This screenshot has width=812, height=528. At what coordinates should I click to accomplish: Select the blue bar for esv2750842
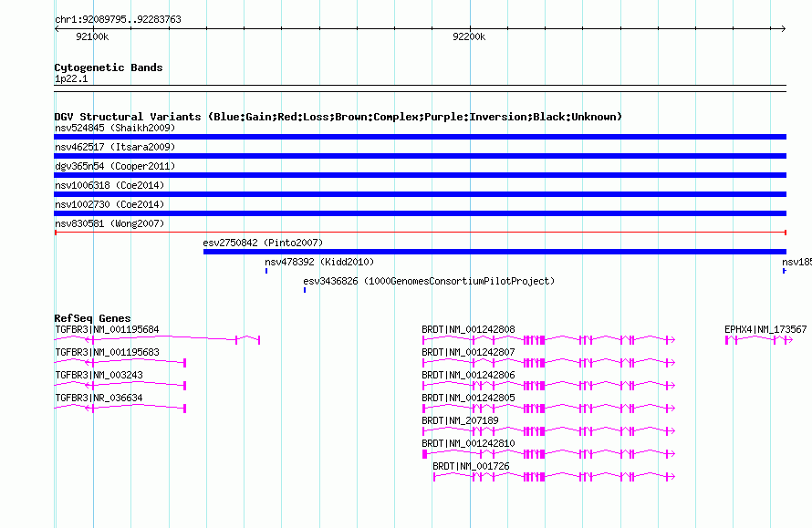pyautogui.click(x=494, y=252)
